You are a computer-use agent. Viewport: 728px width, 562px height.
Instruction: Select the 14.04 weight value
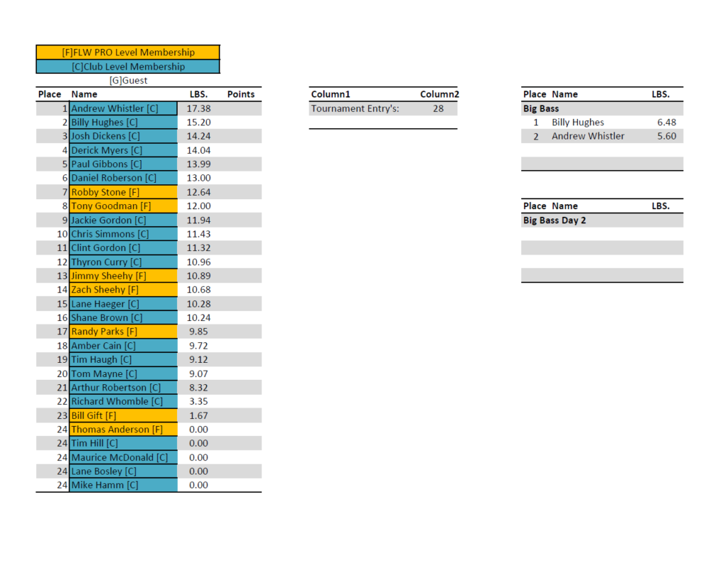[x=198, y=150]
